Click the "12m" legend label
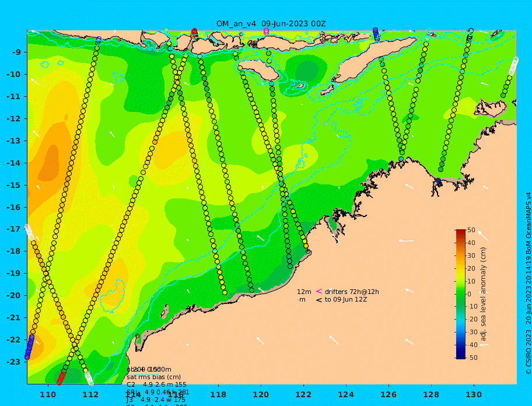The image size is (532, 406). [x=304, y=292]
